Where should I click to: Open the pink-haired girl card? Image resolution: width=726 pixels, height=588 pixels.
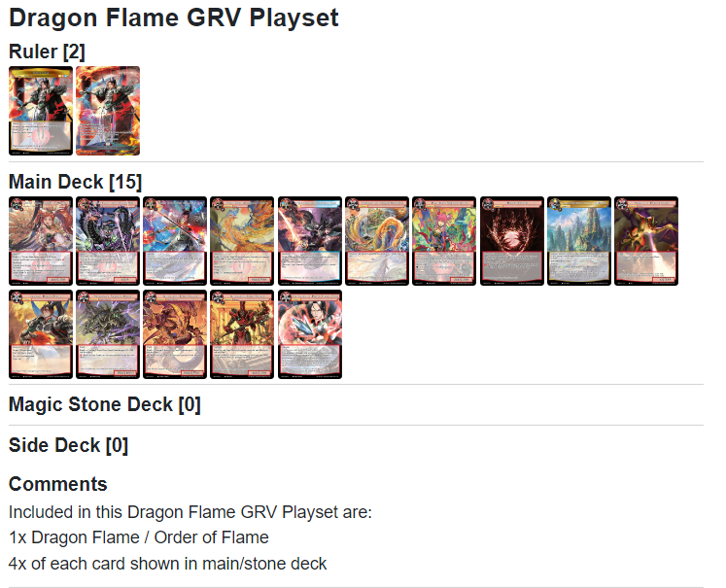tap(444, 241)
